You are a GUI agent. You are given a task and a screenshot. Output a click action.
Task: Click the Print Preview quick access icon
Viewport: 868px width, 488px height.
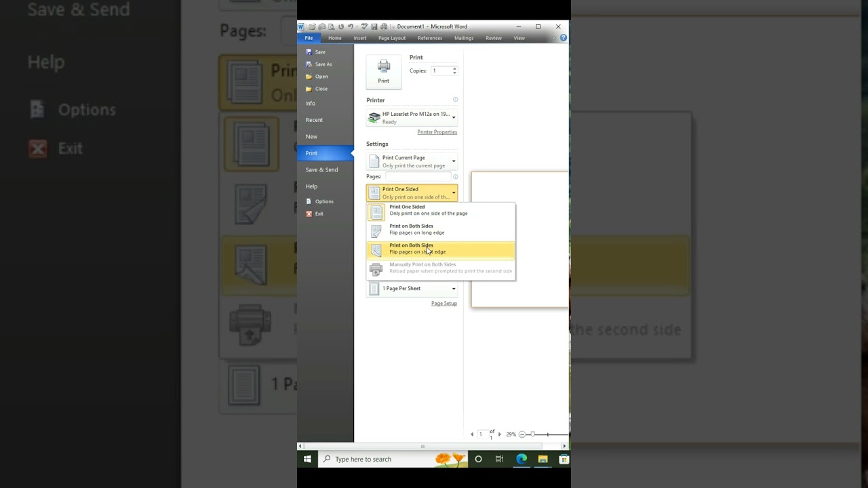pyautogui.click(x=331, y=26)
